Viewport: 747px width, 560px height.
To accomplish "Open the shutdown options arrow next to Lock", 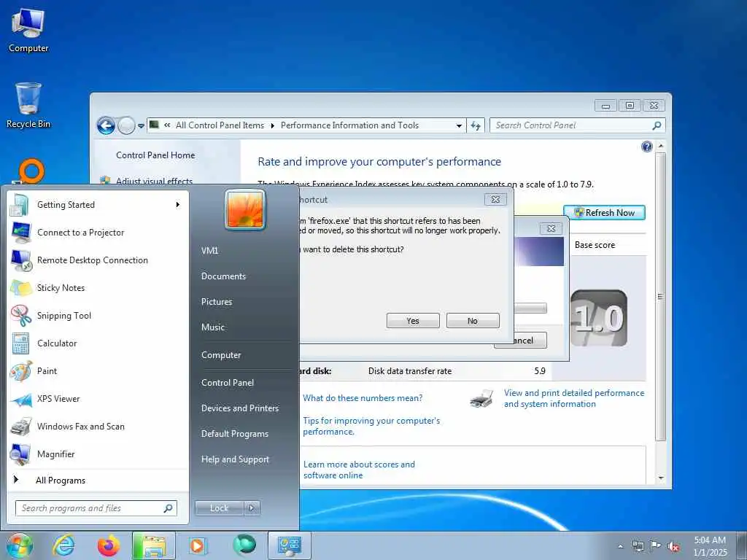I will pyautogui.click(x=252, y=508).
